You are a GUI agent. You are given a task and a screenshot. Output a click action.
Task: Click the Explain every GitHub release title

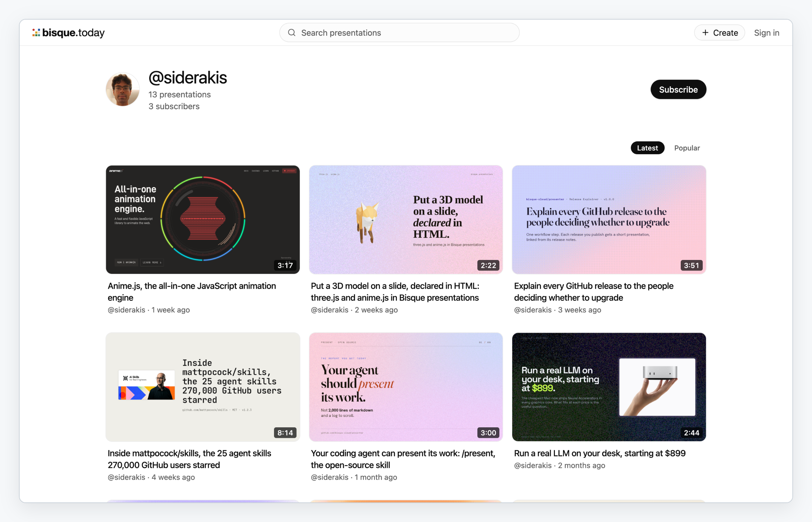[593, 292]
